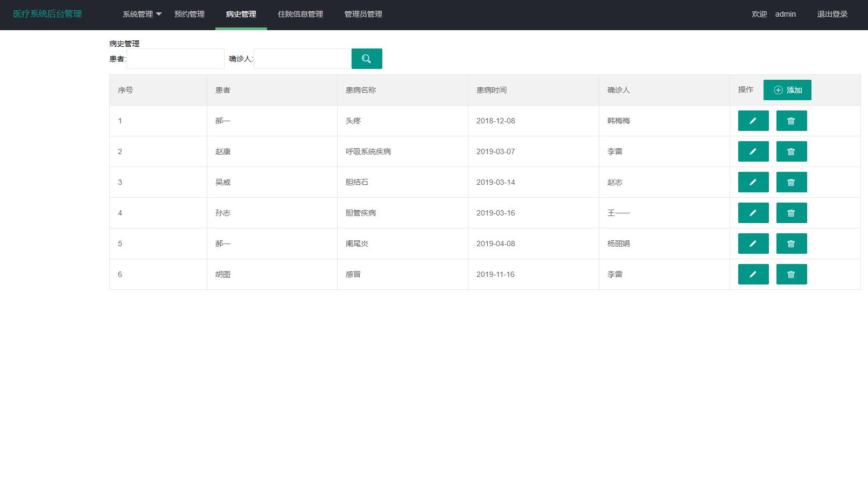The image size is (868, 486).
Task: Open the 系统管理 chevron arrow
Action: (x=159, y=15)
